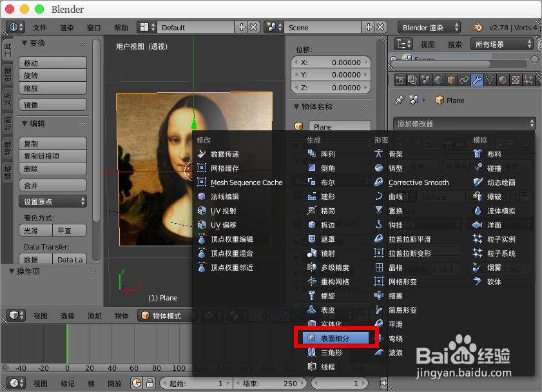Collapse the Scene row in outliner

393,58
